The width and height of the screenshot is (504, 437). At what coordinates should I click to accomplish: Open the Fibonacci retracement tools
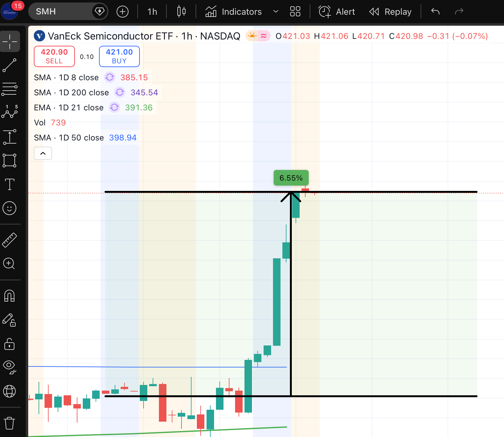[10, 89]
